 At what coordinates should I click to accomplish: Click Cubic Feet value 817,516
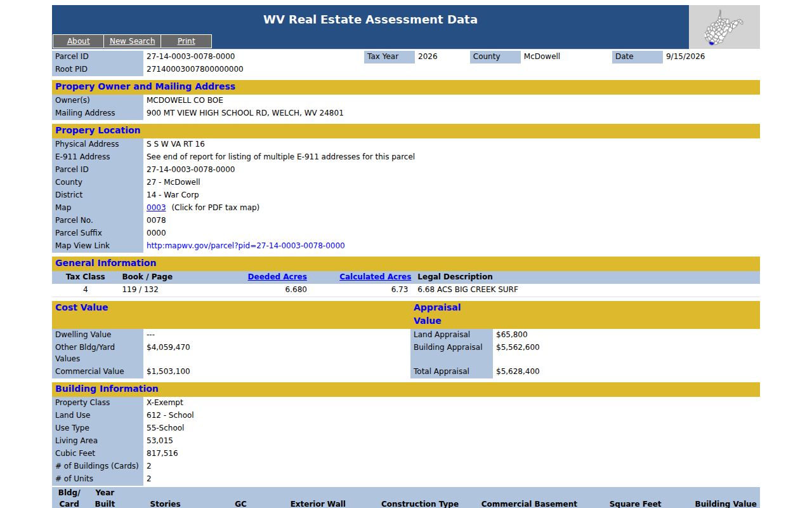(162, 453)
